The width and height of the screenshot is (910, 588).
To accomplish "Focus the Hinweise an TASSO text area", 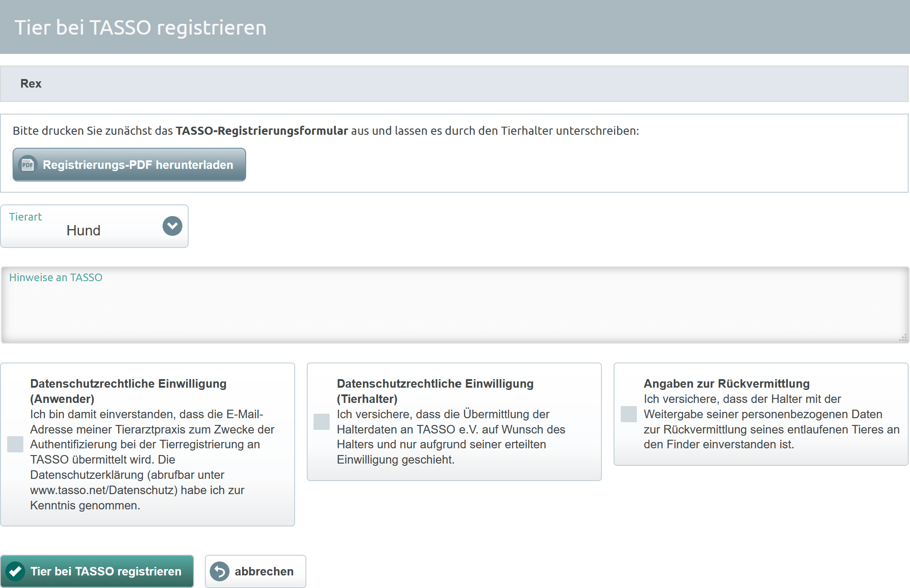I will [455, 305].
